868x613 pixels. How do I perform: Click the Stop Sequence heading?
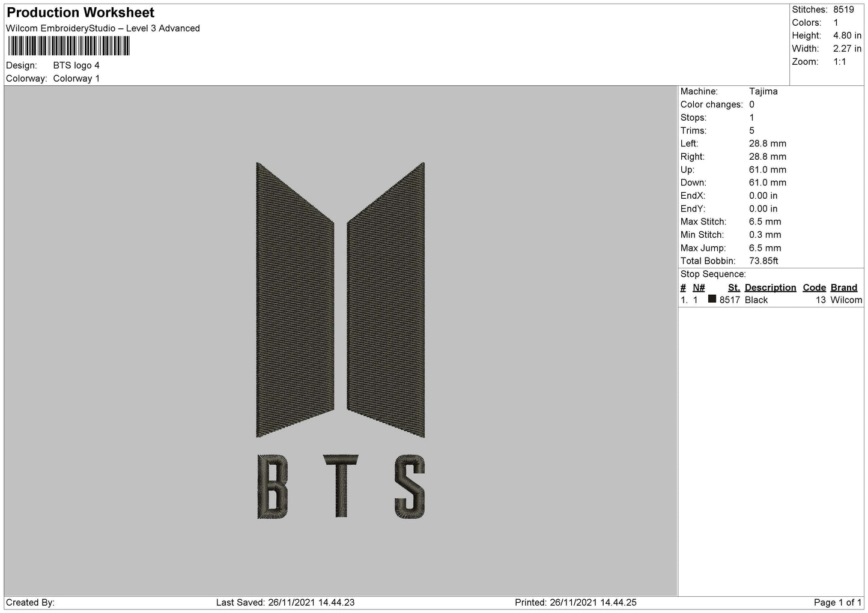[713, 274]
